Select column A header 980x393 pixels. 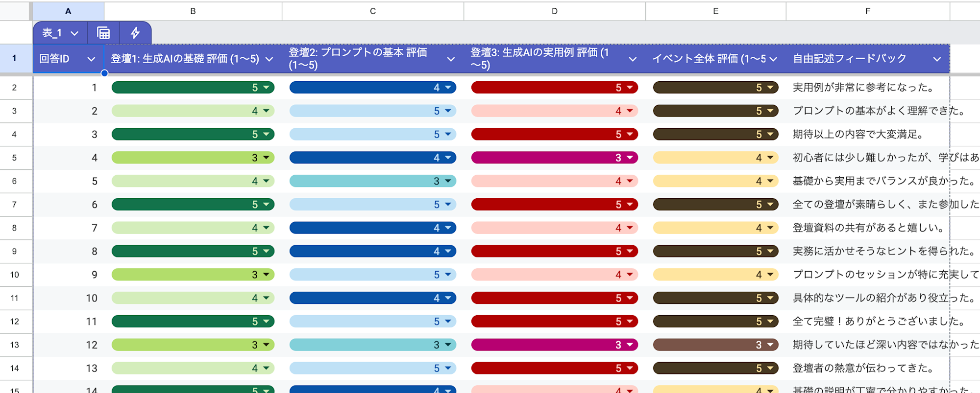(68, 11)
